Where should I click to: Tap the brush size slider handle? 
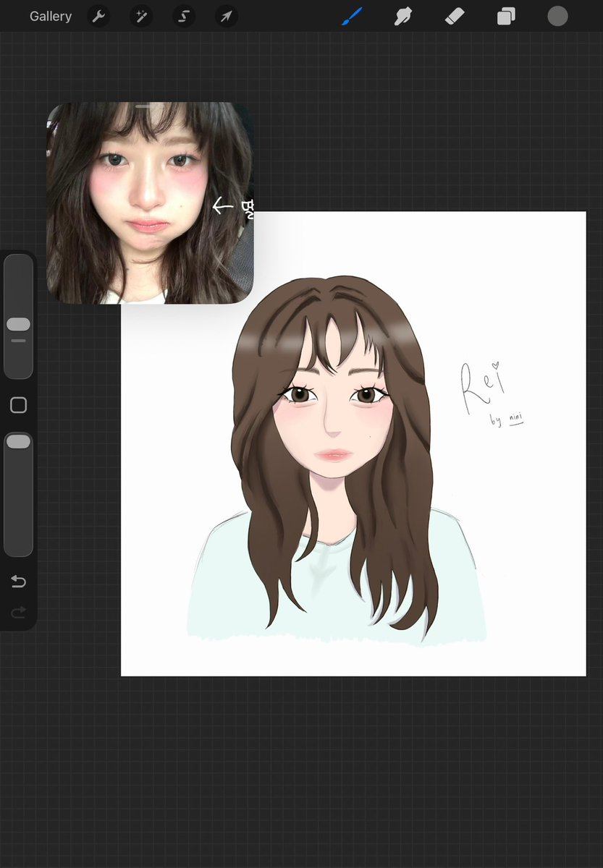tap(18, 324)
